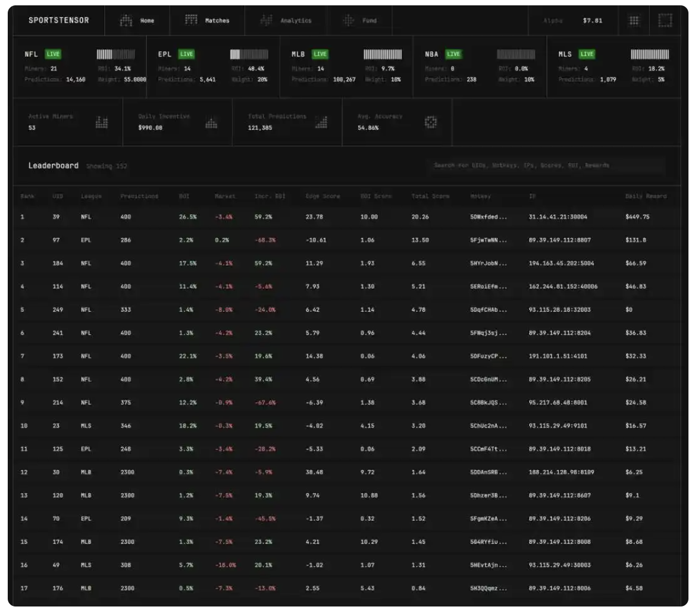Click the EPL weight progress bar
Screen dimensions: 695x616
point(249,55)
